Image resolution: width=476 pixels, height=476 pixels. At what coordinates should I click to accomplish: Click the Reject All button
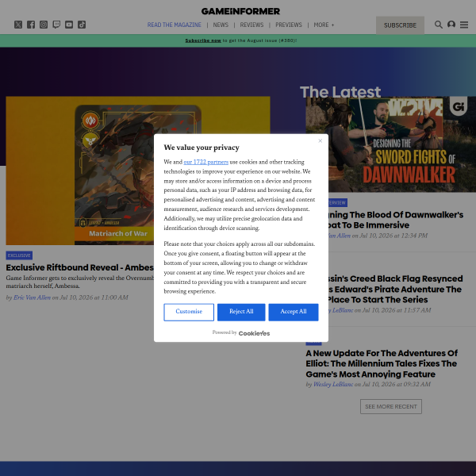pos(241,312)
